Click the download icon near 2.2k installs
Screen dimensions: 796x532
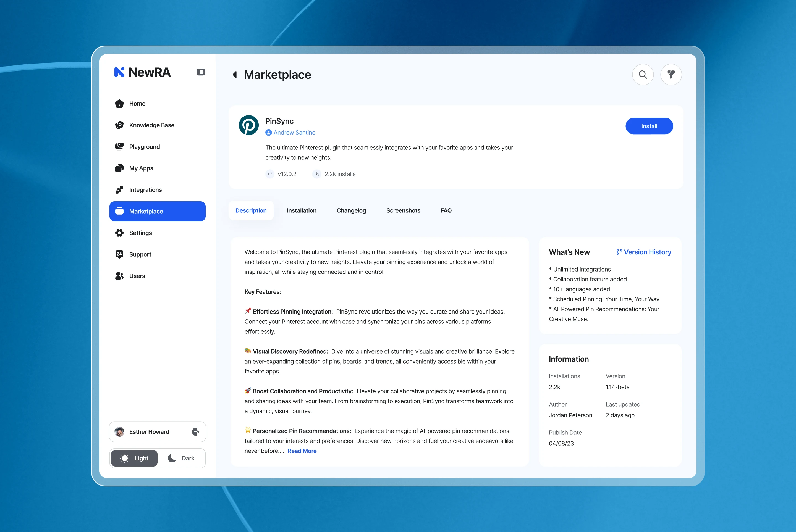click(317, 174)
